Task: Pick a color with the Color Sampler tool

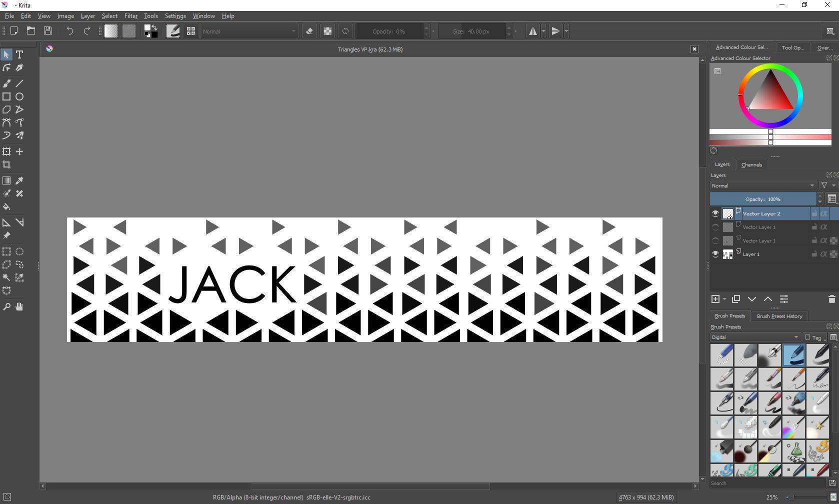Action: (19, 180)
